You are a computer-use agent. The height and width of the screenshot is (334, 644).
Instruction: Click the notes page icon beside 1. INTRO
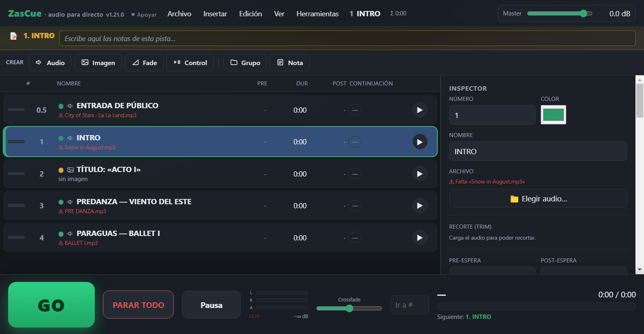click(x=14, y=36)
